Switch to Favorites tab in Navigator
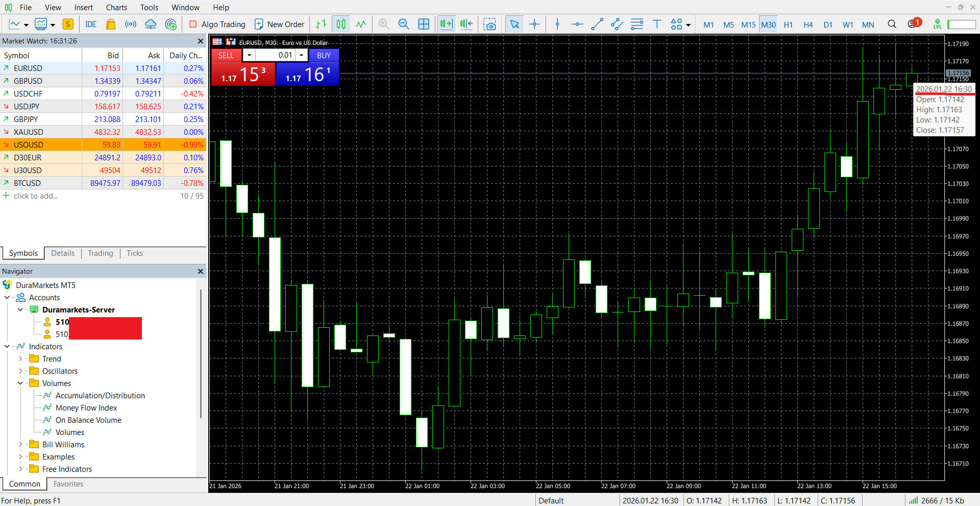Viewport: 980px width, 506px height. (68, 484)
